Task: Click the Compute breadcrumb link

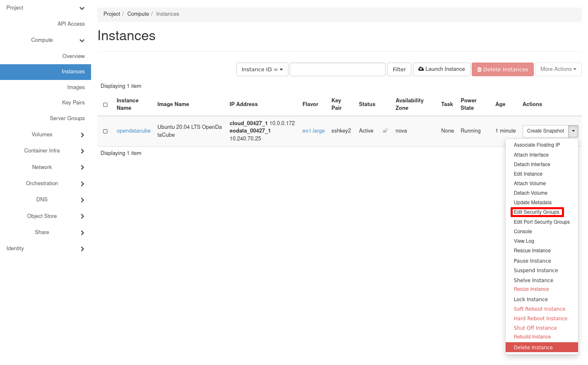Action: tap(138, 14)
